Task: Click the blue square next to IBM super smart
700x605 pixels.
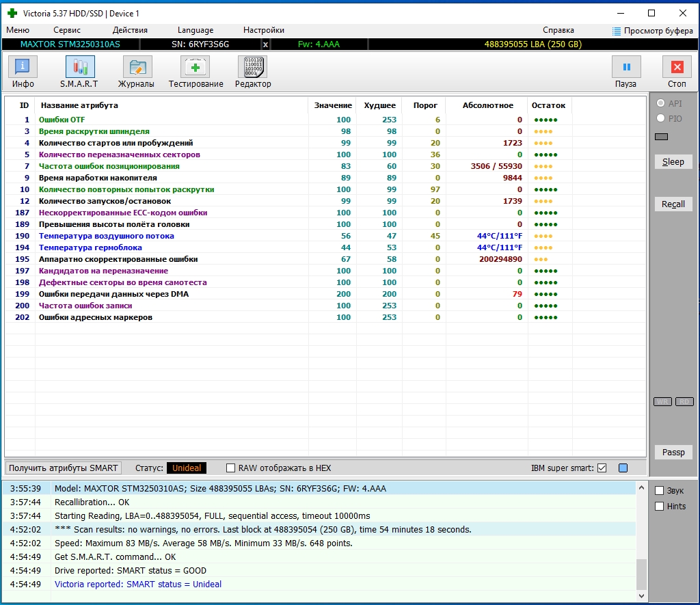Action: [x=623, y=468]
